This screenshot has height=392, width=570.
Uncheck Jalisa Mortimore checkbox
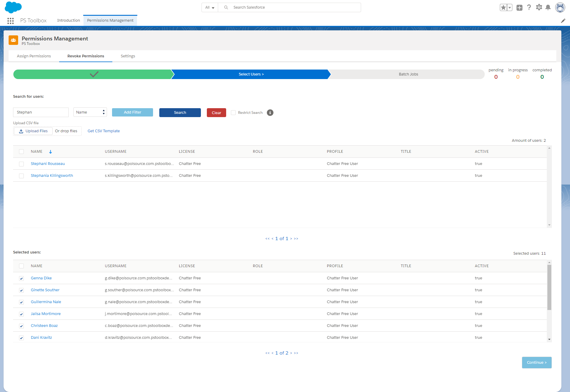[21, 314]
